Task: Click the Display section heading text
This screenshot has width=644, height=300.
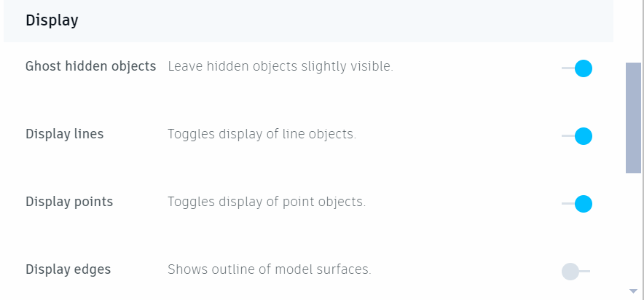Action: [x=52, y=20]
